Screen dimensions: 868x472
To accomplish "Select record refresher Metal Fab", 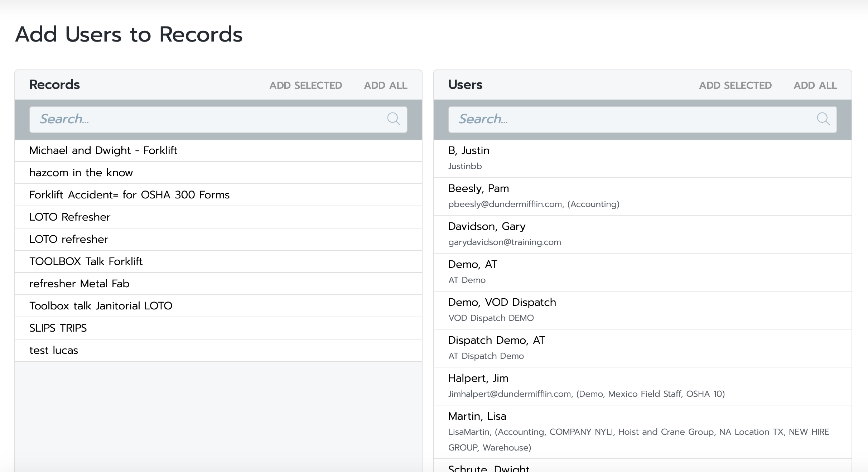I will (218, 284).
